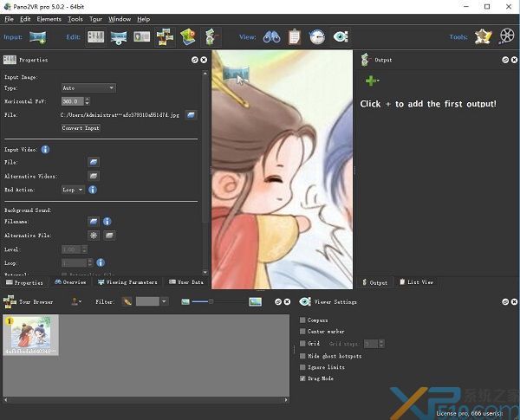Show info for Loop setting
Screen dimensions: 520x420
coord(101,263)
